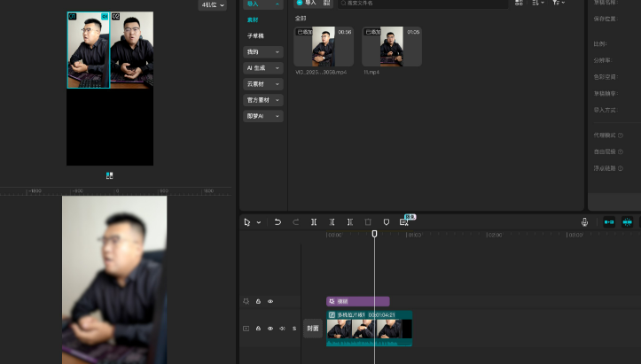
Task: Open the sort order dropdown
Action: [538, 3]
